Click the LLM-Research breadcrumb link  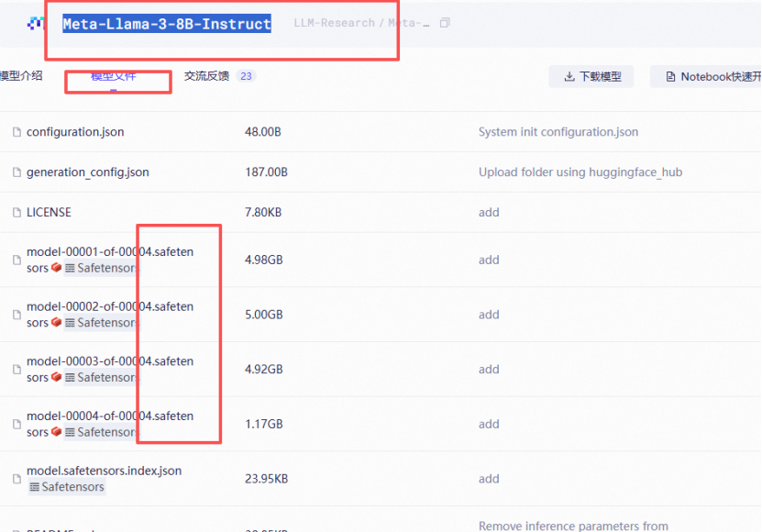point(335,23)
